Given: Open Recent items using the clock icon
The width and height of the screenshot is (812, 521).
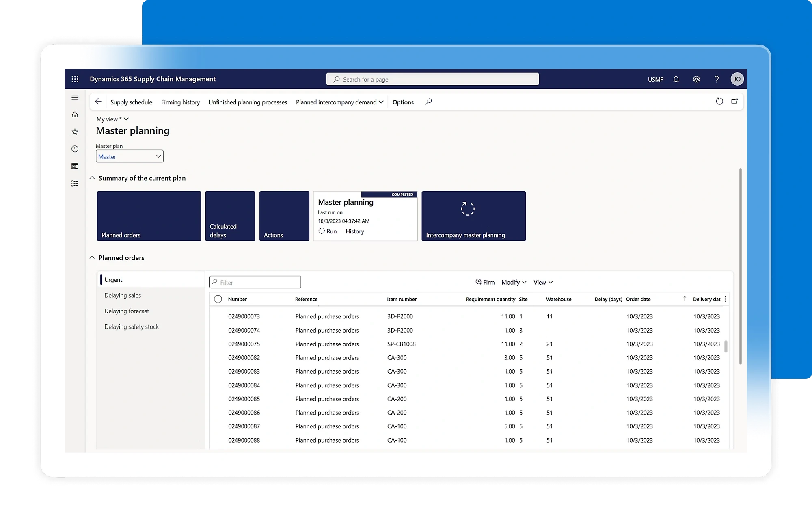Looking at the screenshot, I should tap(75, 149).
